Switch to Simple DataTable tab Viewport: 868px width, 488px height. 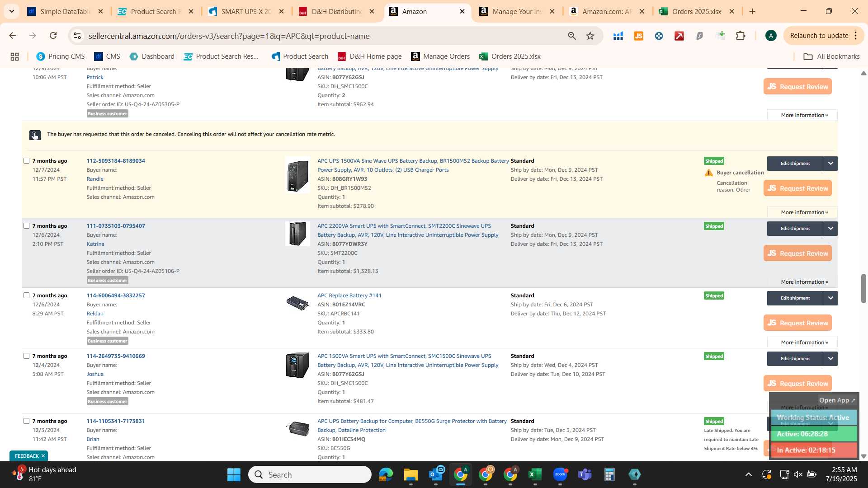point(65,12)
